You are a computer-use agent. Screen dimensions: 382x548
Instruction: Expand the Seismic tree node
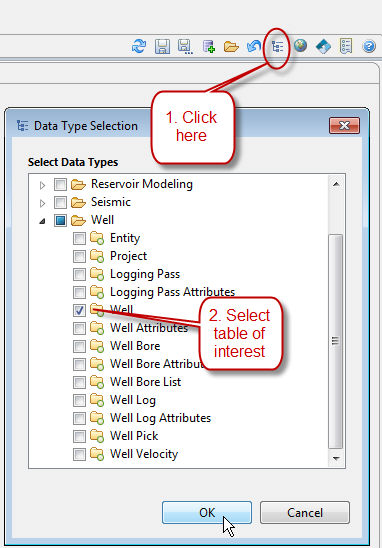tap(42, 203)
